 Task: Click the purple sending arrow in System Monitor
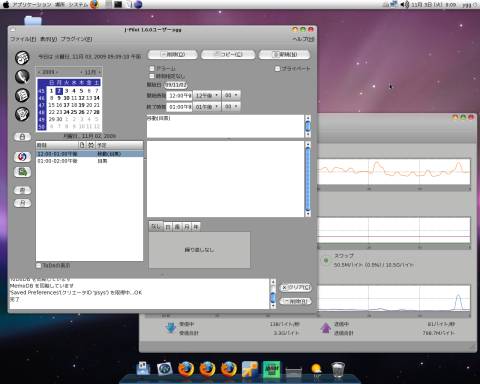point(326,328)
